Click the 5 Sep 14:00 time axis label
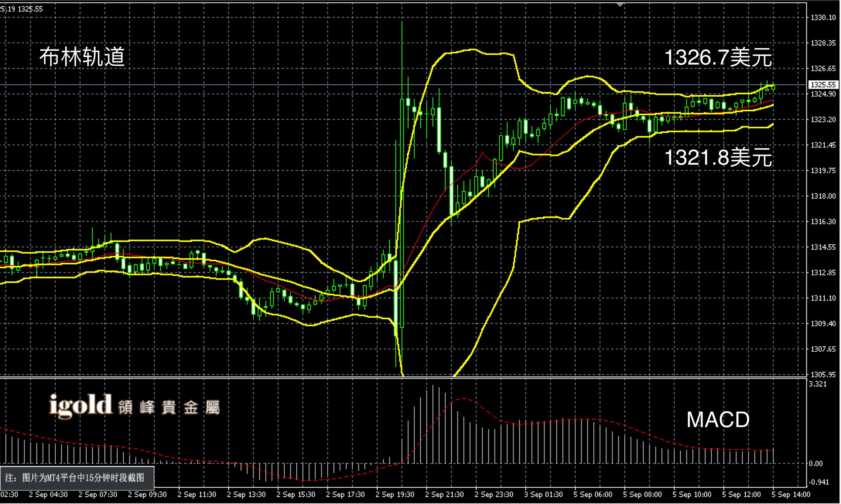The image size is (841, 504). click(x=791, y=495)
